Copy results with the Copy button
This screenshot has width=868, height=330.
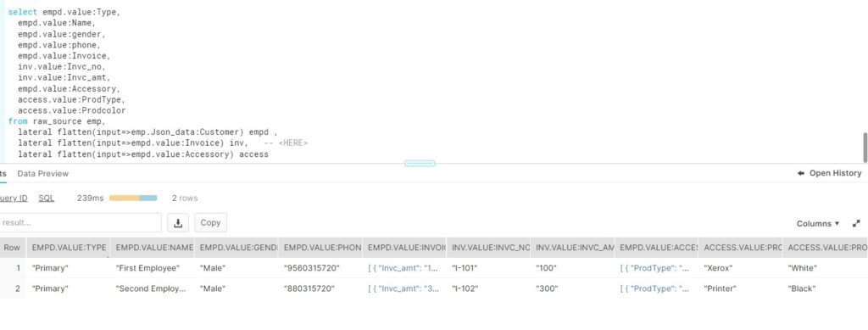coord(210,222)
